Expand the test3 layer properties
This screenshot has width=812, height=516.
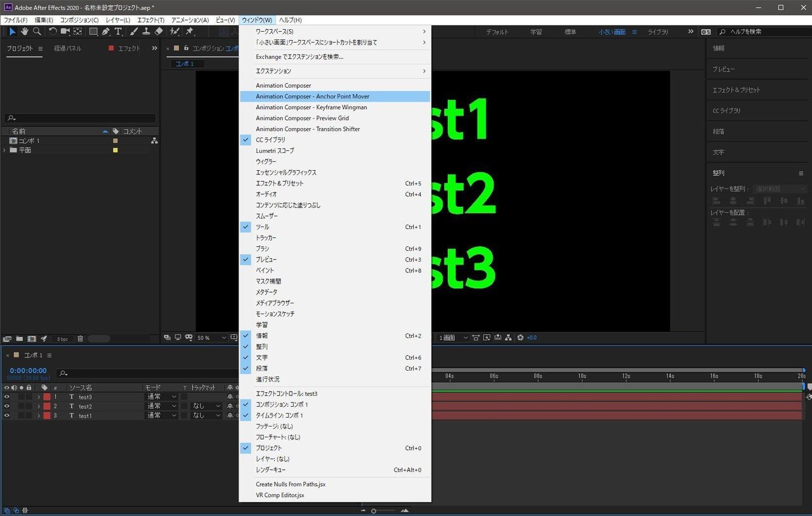pyautogui.click(x=38, y=397)
